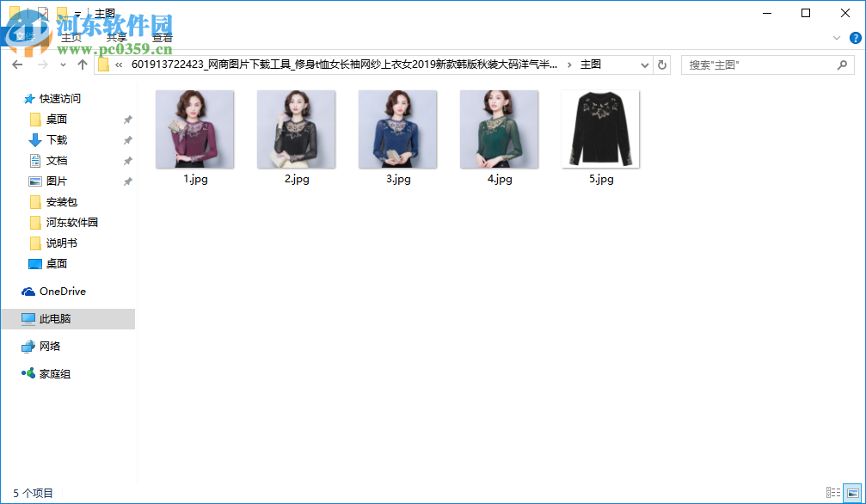This screenshot has width=866, height=504.
Task: Navigate up one folder level
Action: pos(81,64)
